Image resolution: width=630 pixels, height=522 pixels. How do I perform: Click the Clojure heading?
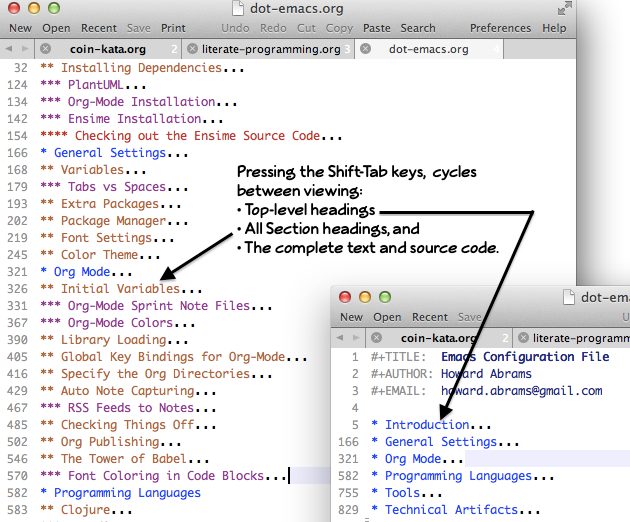click(86, 510)
